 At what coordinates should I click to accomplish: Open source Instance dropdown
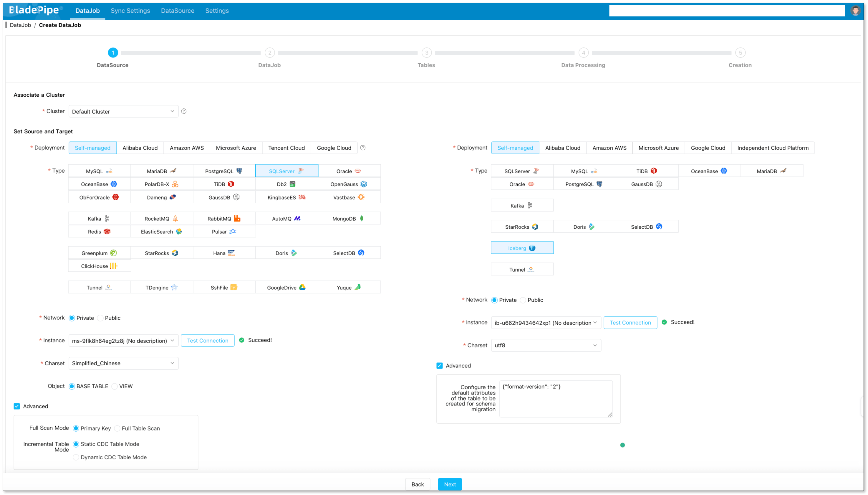click(x=123, y=341)
